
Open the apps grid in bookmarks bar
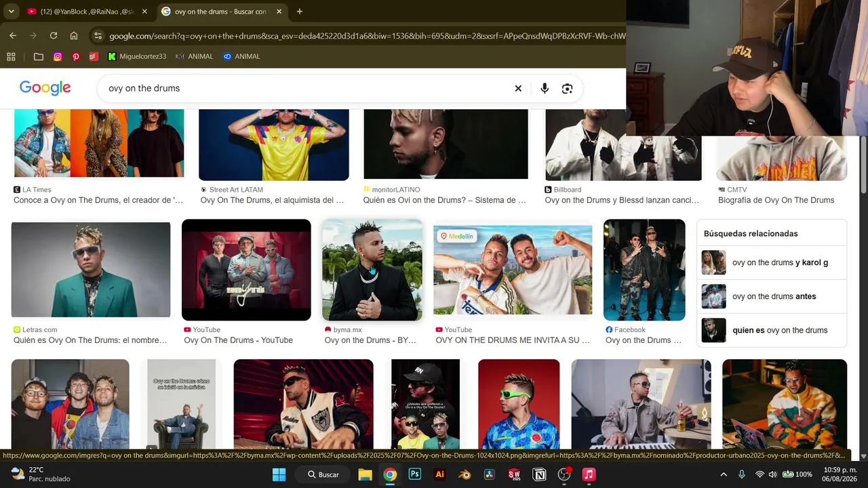(11, 56)
